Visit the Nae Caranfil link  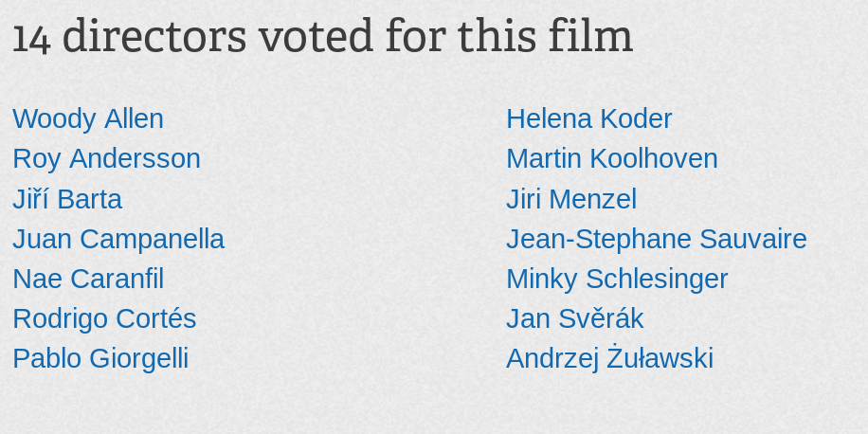[88, 279]
